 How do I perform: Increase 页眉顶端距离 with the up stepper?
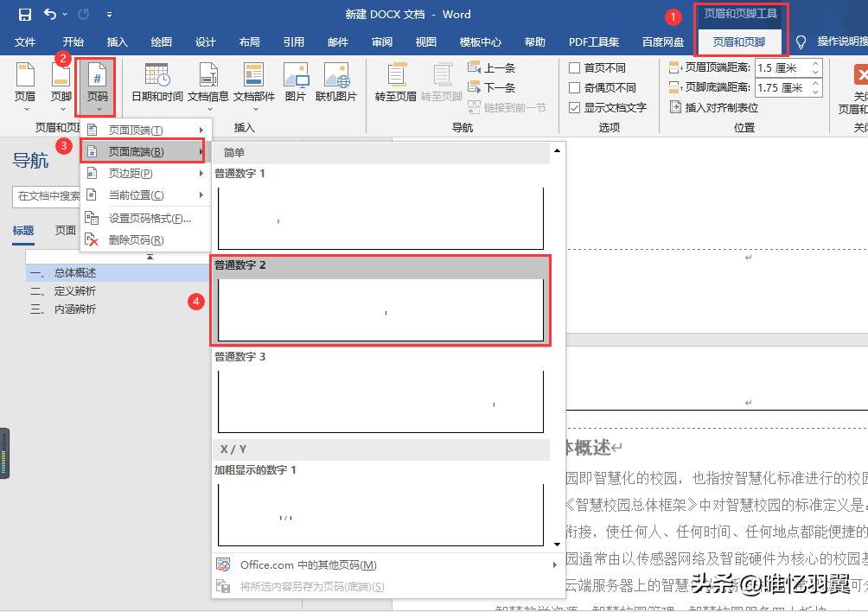(814, 61)
